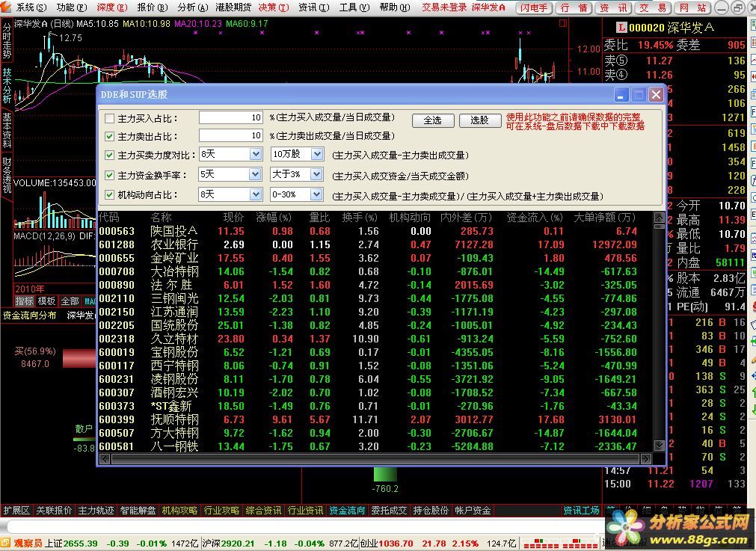Click the 主力买入占比 percentage input field
The width and height of the screenshot is (756, 551).
[x=231, y=117]
